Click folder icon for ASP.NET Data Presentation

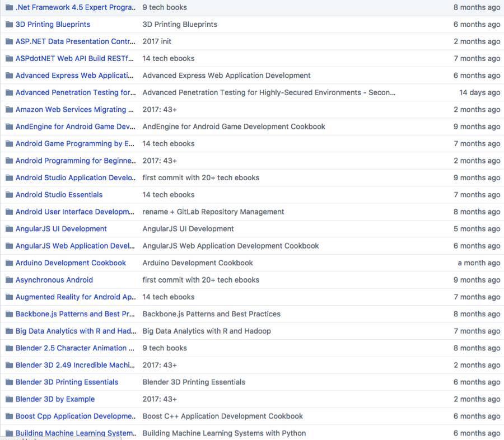pos(10,41)
